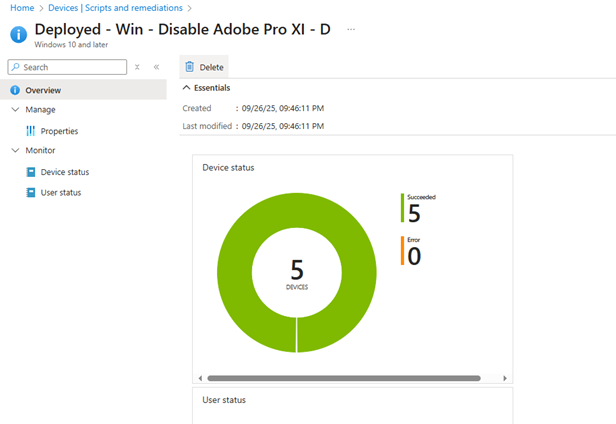Click the Device status sidebar icon

(30, 172)
